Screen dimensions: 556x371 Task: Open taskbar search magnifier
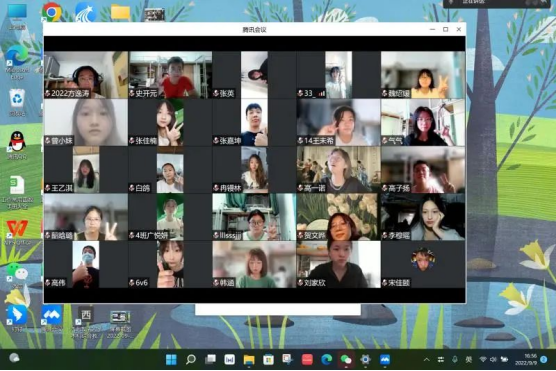click(x=191, y=360)
